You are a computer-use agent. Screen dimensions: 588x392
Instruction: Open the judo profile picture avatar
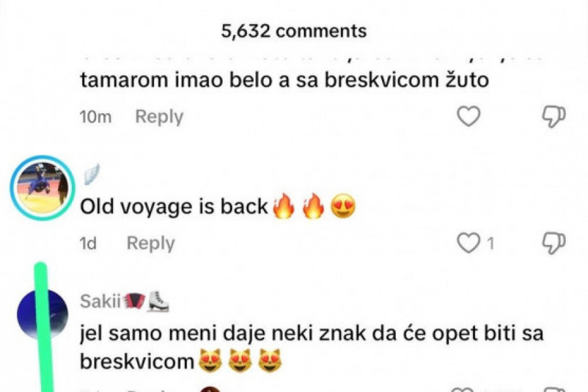click(42, 188)
